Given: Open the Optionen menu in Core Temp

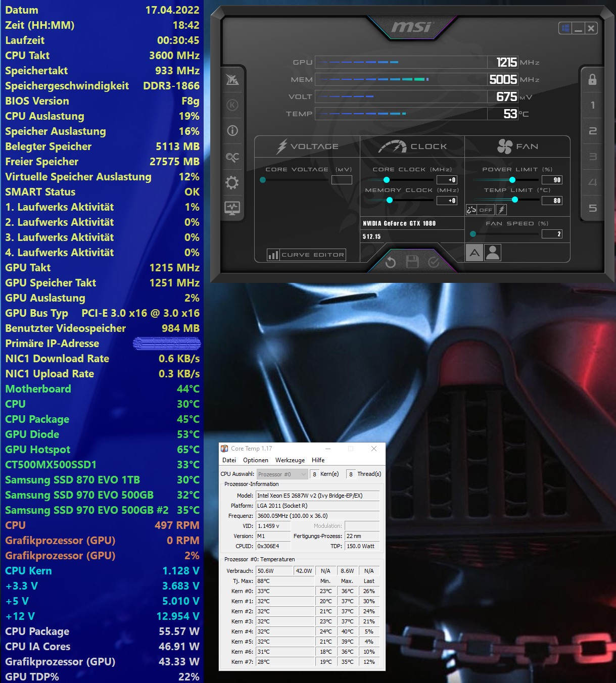Looking at the screenshot, I should [x=255, y=460].
